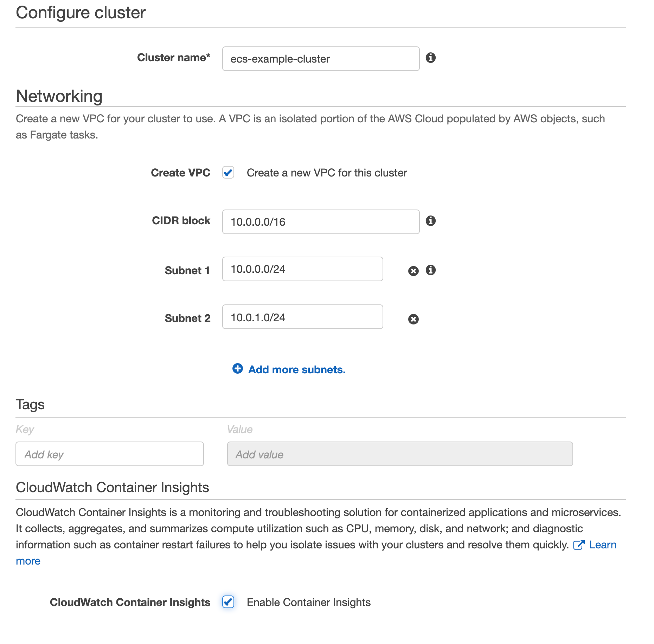Click the CIDR block input field
This screenshot has width=654, height=644.
[321, 222]
